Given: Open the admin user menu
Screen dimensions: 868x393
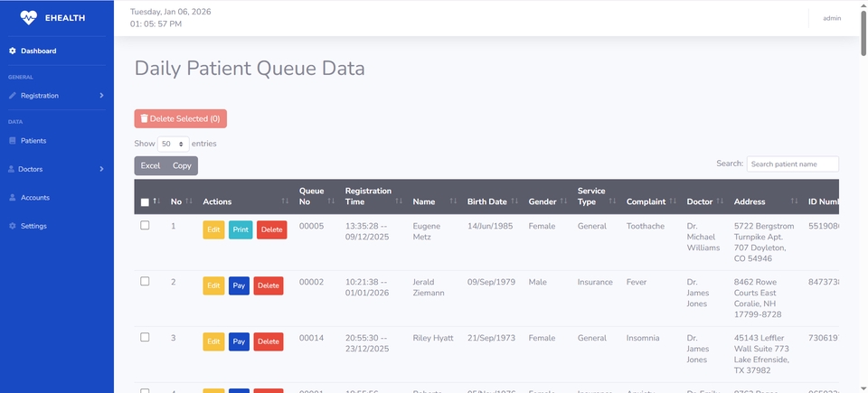Looking at the screenshot, I should coord(831,18).
